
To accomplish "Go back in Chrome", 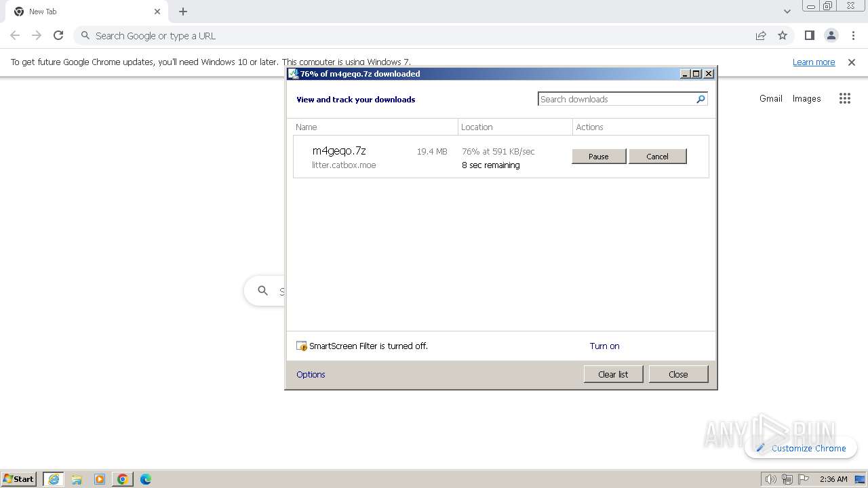I will pyautogui.click(x=15, y=36).
